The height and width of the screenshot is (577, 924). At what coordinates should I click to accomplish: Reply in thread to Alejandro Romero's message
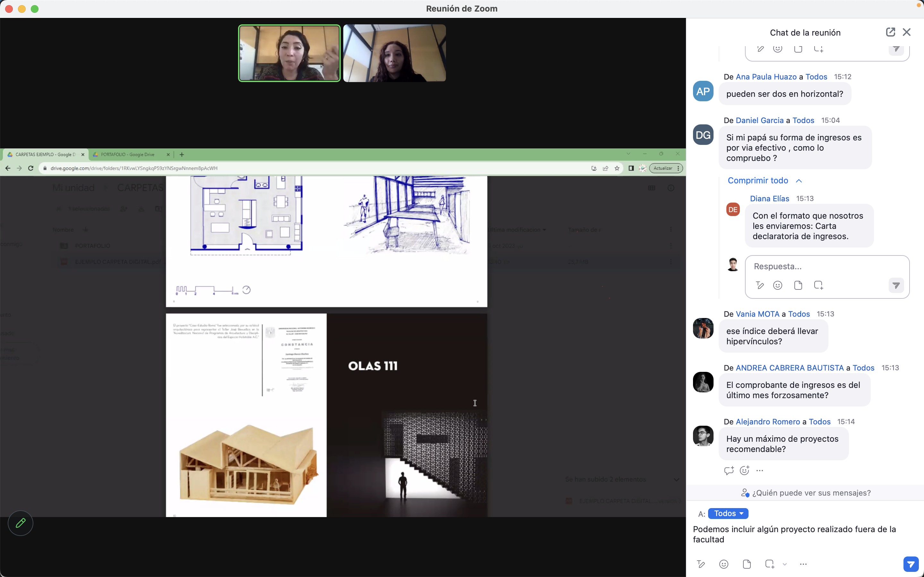(x=729, y=471)
